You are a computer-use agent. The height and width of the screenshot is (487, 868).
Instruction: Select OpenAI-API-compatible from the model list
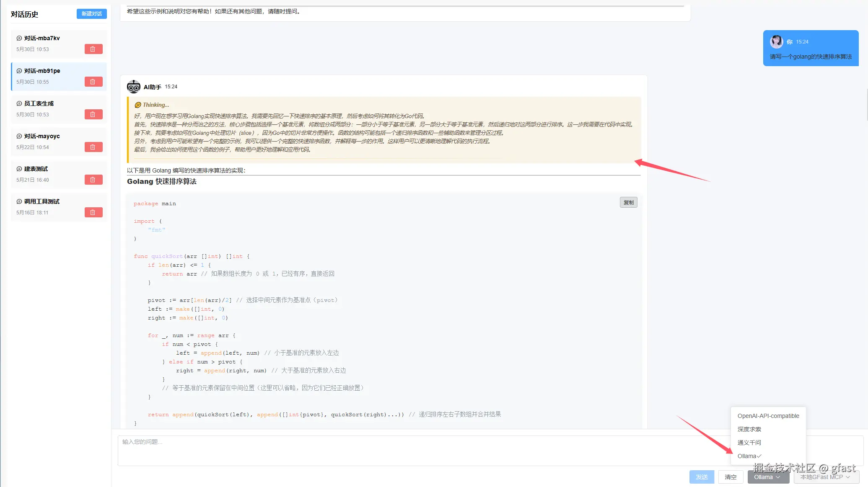(x=768, y=416)
